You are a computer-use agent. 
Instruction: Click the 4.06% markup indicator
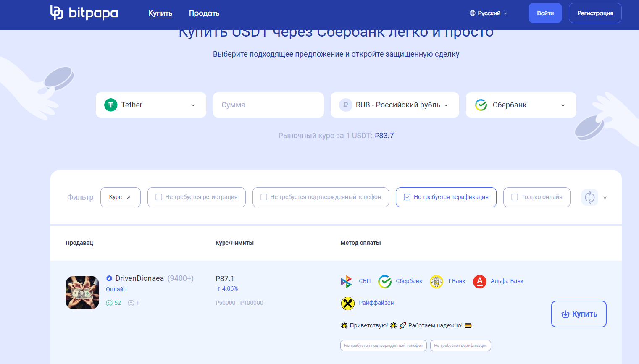(227, 289)
